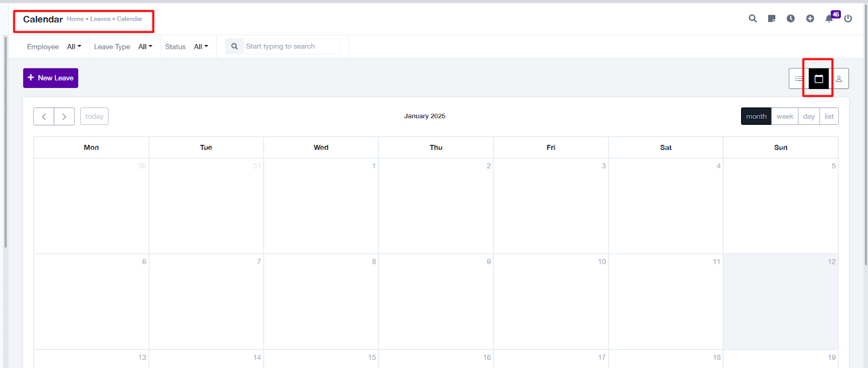Click the New Leave button
Viewport: 868px width, 368px height.
pyautogui.click(x=50, y=78)
